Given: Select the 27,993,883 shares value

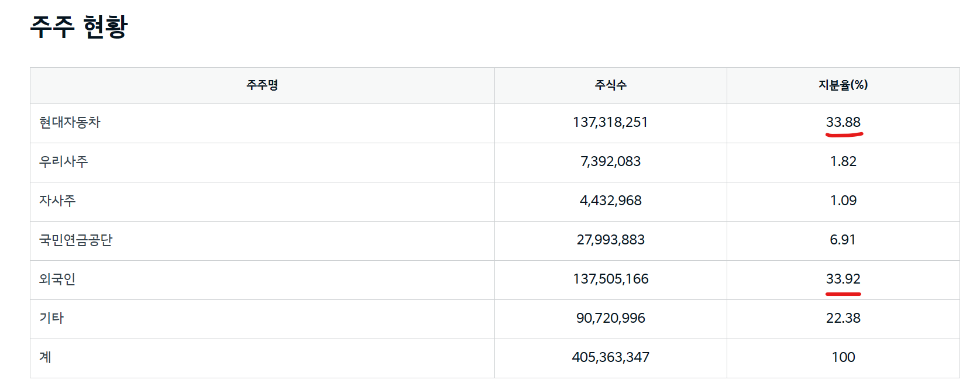Looking at the screenshot, I should [x=610, y=240].
